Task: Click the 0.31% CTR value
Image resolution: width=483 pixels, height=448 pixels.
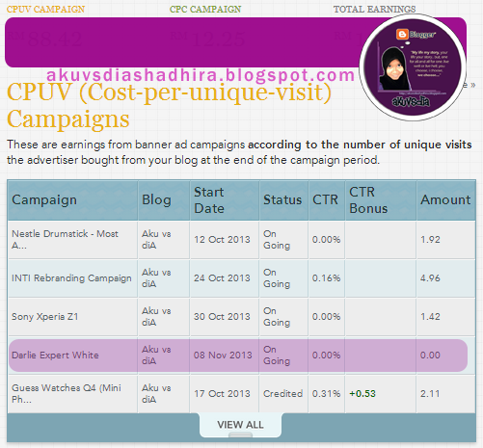Action: [x=326, y=393]
